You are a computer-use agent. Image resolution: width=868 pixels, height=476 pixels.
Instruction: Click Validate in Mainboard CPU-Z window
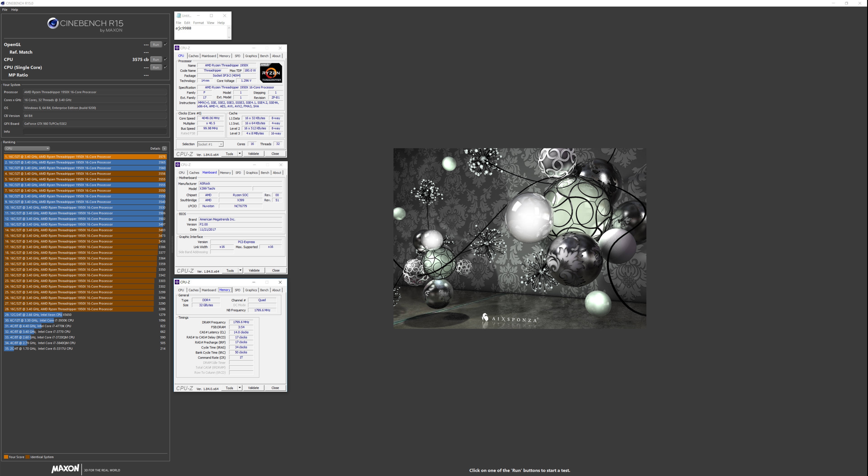coord(254,271)
